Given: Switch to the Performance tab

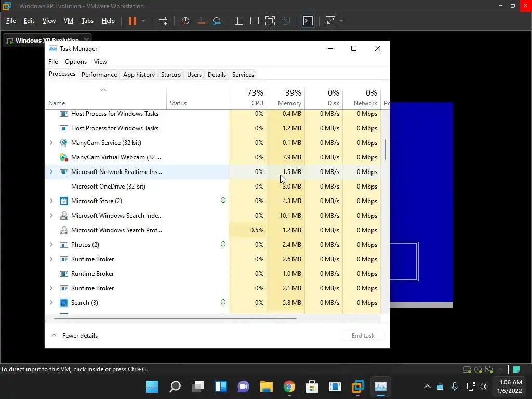Looking at the screenshot, I should (x=99, y=75).
